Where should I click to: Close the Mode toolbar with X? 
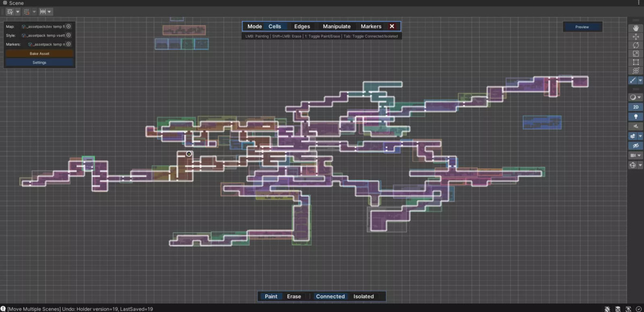(392, 26)
